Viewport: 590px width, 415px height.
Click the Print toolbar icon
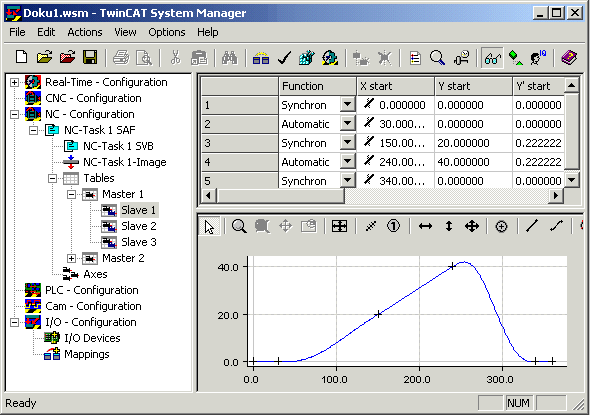click(121, 58)
